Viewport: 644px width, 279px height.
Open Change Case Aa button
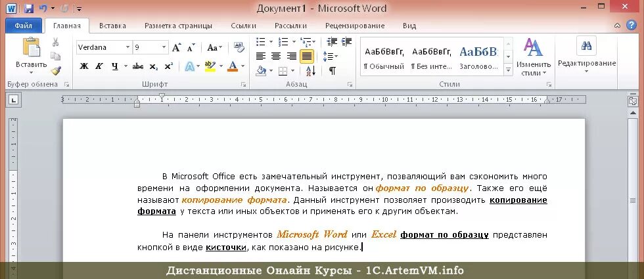coord(215,47)
